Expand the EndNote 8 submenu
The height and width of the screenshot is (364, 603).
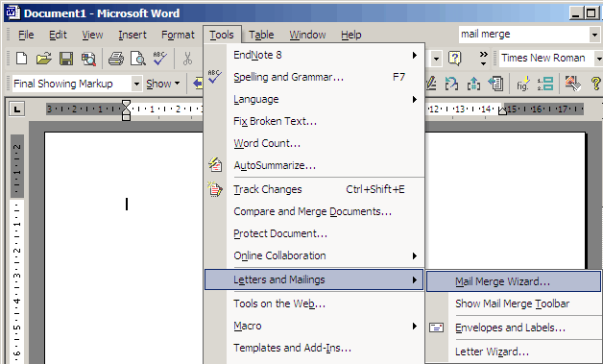coord(415,55)
